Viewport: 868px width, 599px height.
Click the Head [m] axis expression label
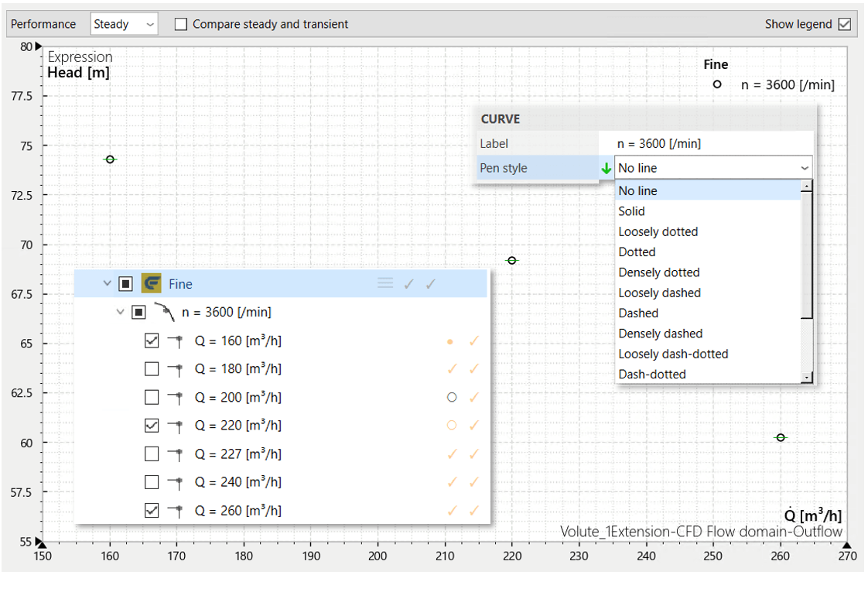(x=78, y=73)
